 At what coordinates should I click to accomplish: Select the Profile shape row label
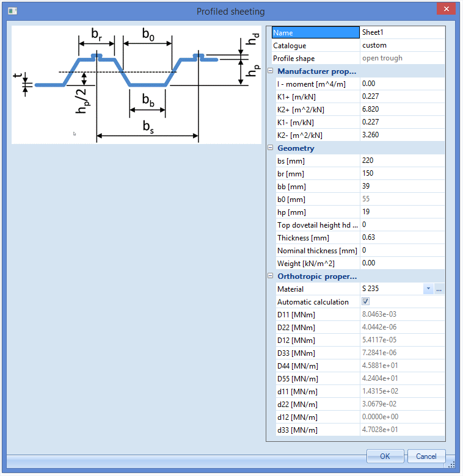(x=315, y=59)
